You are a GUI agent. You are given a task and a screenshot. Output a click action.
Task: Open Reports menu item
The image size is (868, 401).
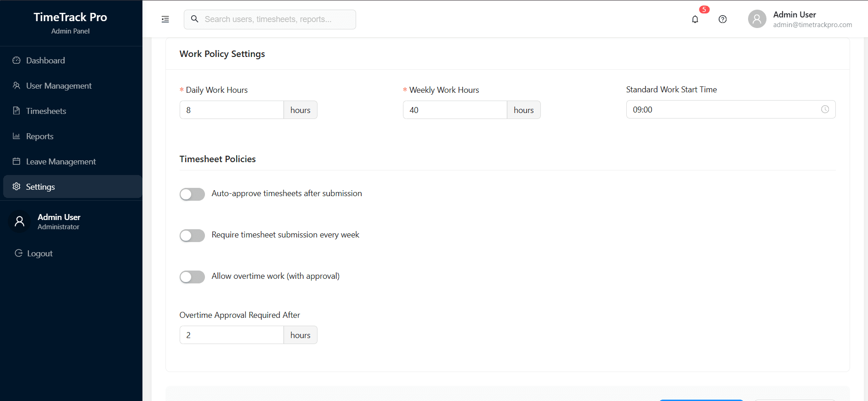(x=73, y=136)
